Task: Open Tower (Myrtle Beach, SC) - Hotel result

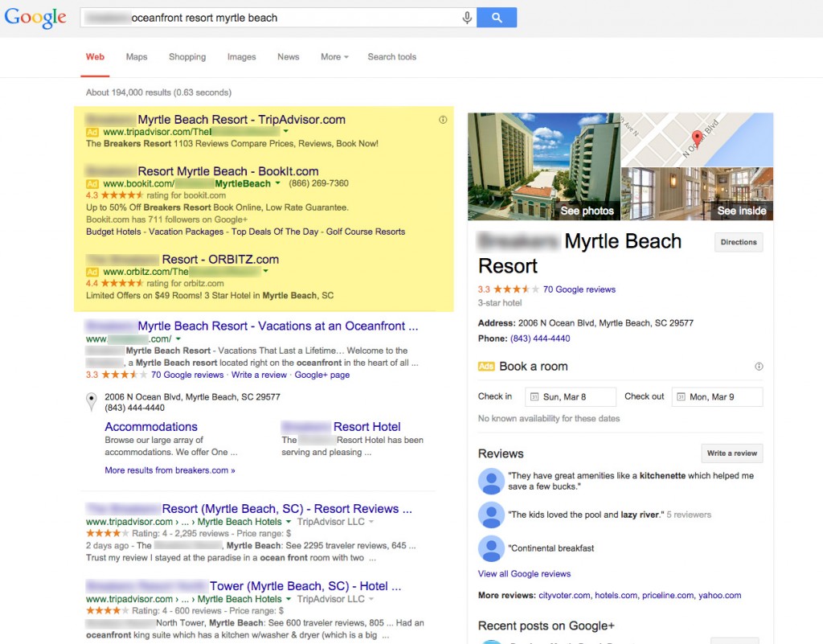Action: click(x=243, y=586)
